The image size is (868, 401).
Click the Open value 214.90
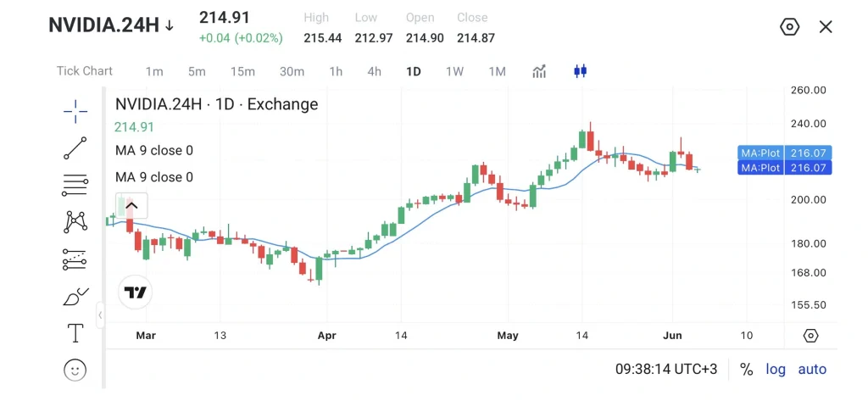click(x=425, y=38)
